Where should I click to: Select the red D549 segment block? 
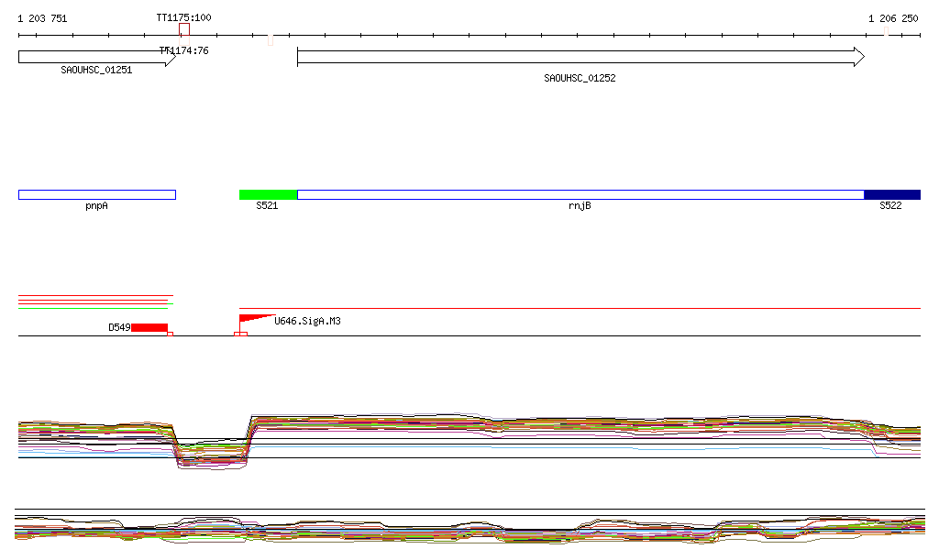coord(149,327)
